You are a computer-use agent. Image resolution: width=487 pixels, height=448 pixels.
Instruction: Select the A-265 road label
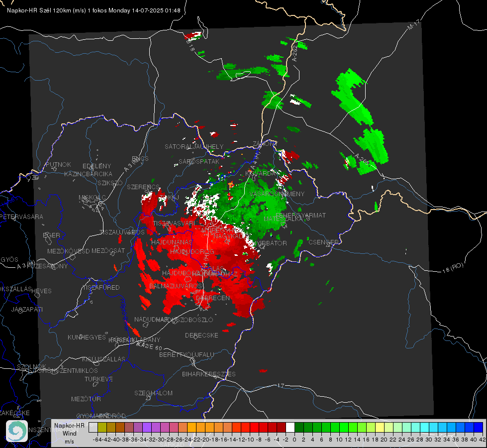(362, 159)
